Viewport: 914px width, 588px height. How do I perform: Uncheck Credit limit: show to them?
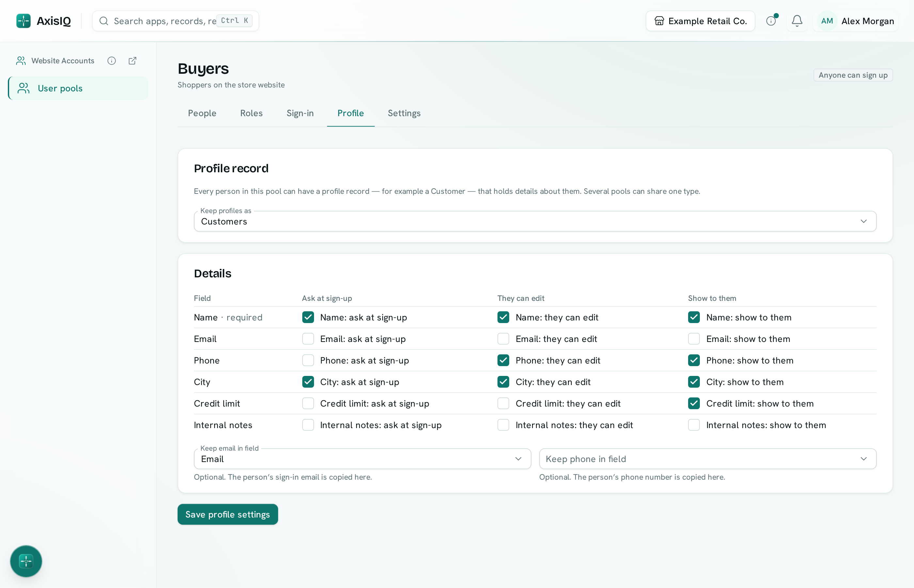pyautogui.click(x=694, y=404)
